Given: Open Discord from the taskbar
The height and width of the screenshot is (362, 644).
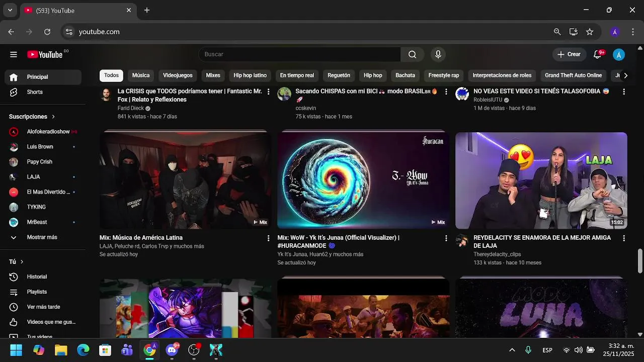Looking at the screenshot, I should tap(172, 350).
